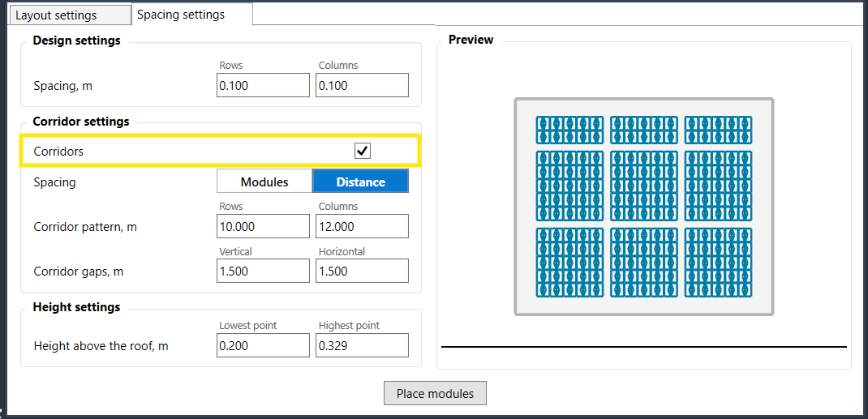
Task: Click the Design settings group heading
Action: pyautogui.click(x=76, y=41)
